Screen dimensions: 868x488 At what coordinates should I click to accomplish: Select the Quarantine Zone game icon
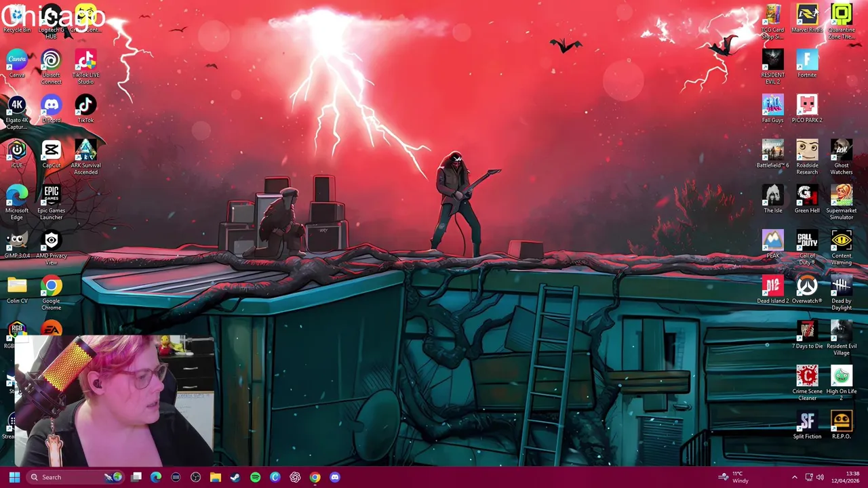(x=842, y=22)
